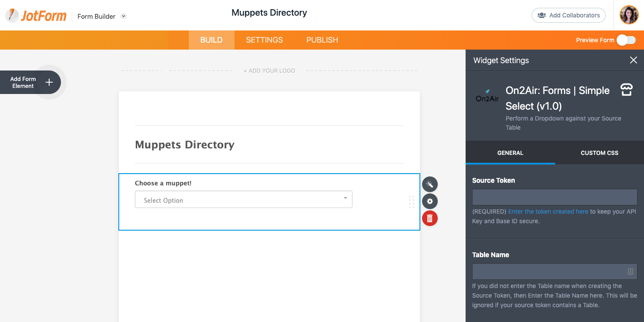Screen dimensions: 644x322
Task: Expand the Form Builder dropdown arrow
Action: [124, 16]
